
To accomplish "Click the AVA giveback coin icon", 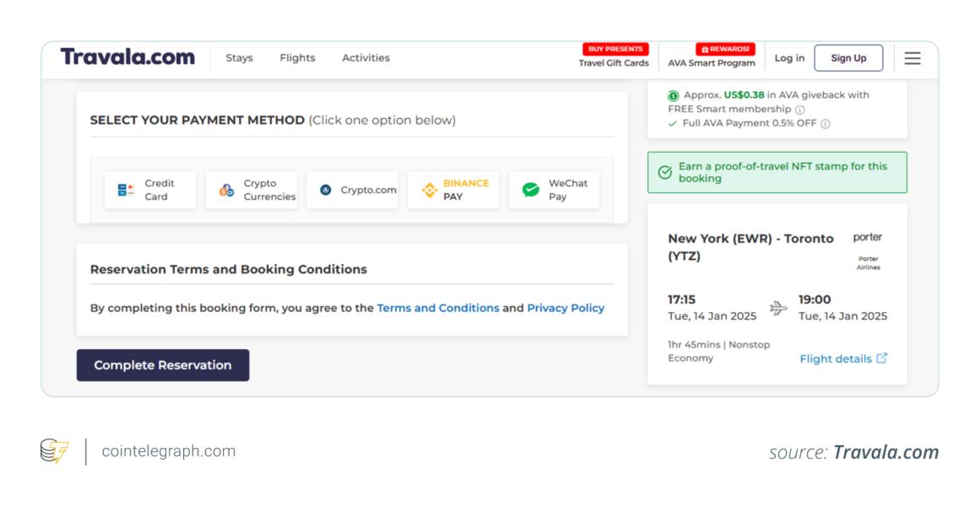I will pyautogui.click(x=673, y=95).
